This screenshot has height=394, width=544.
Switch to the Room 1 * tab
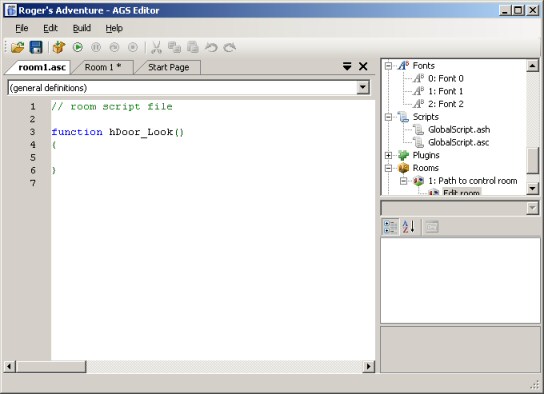[x=103, y=67]
